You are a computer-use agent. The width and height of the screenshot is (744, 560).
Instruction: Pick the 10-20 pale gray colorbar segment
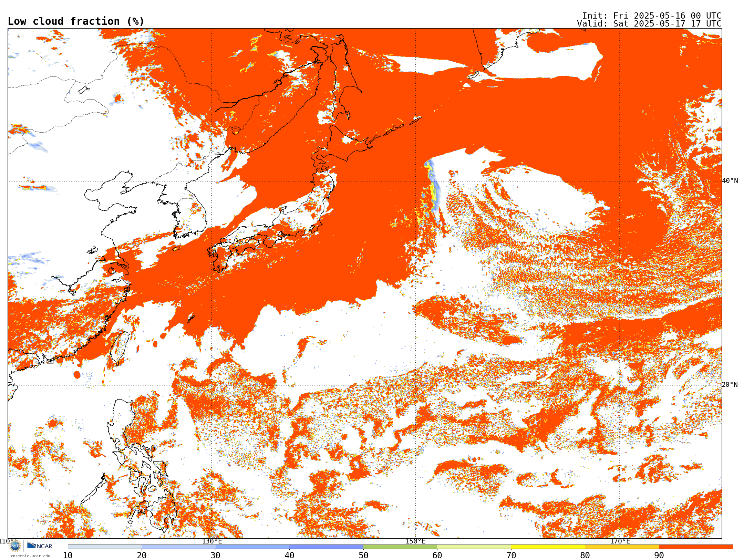point(105,547)
